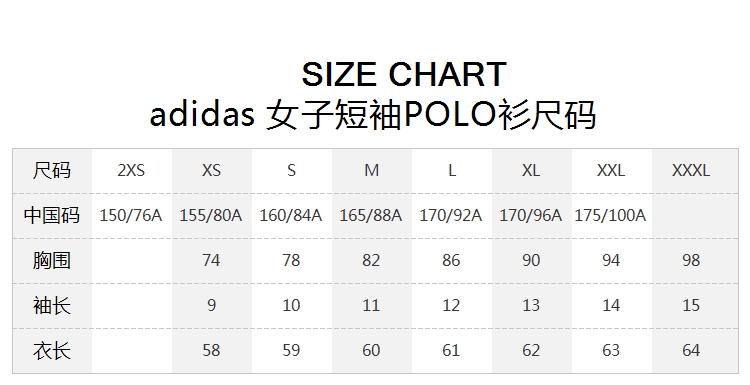The height and width of the screenshot is (385, 750).
Task: Click the 175/100A China size cell
Action: tap(610, 216)
